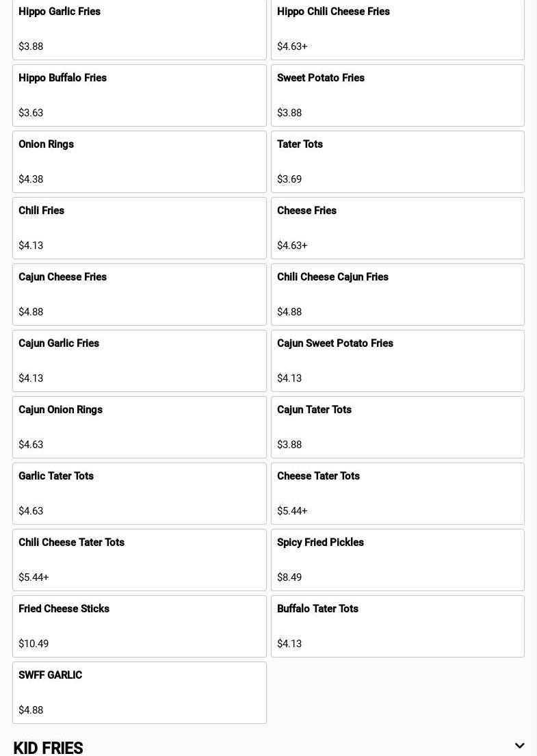Select Hippo Chili Cheese Fries item
Screen dimensions: 537x756
tap(397, 29)
